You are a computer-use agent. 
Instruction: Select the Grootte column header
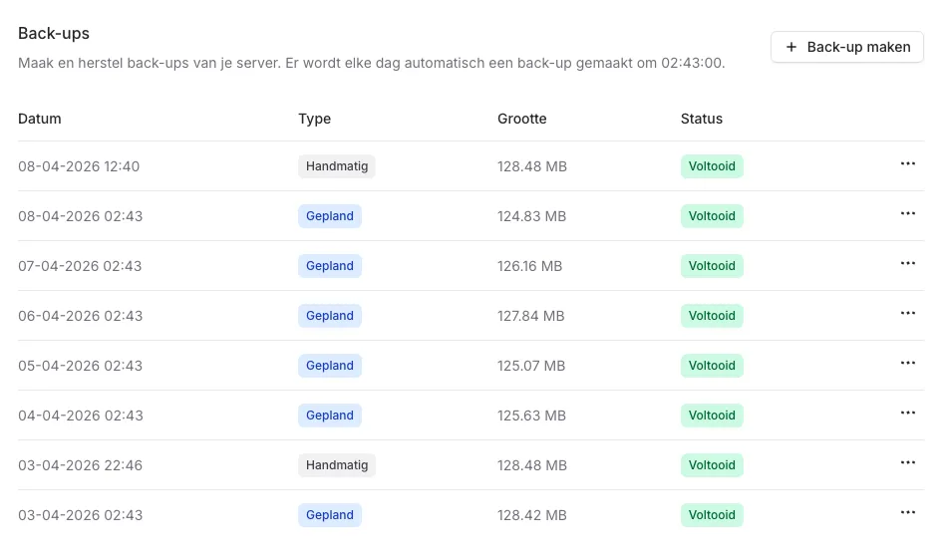pos(521,119)
